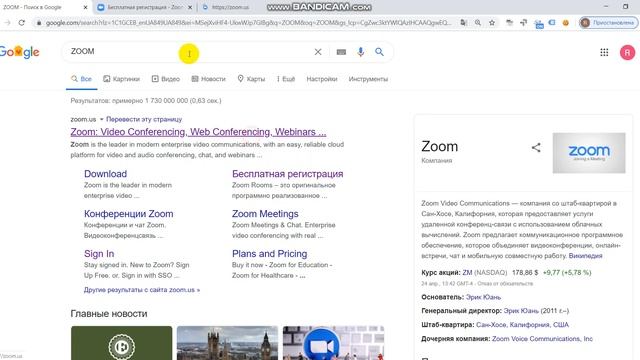Select the Видео search tab
This screenshot has width=640, height=360.
click(165, 79)
